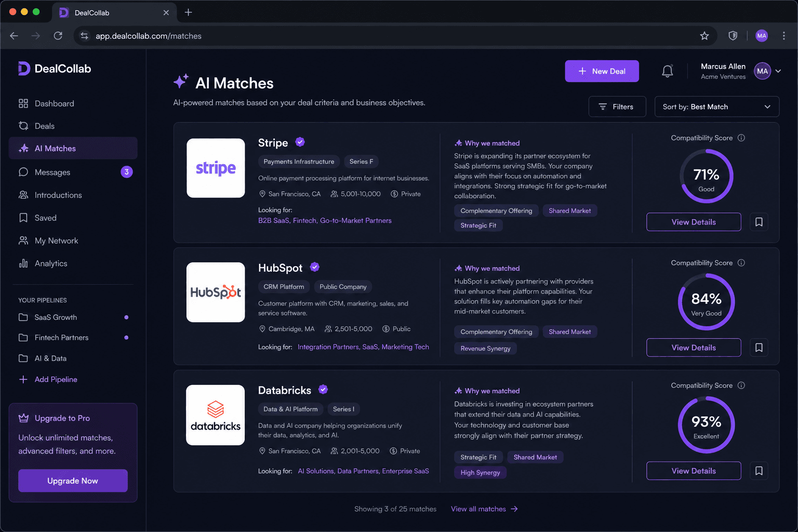Screen dimensions: 798x532
Task: Click Stripe's verified badge
Action: tap(300, 142)
